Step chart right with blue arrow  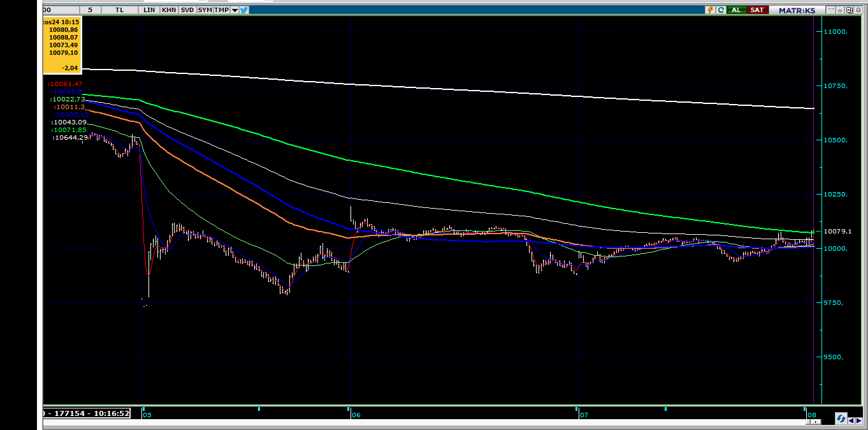pyautogui.click(x=858, y=420)
